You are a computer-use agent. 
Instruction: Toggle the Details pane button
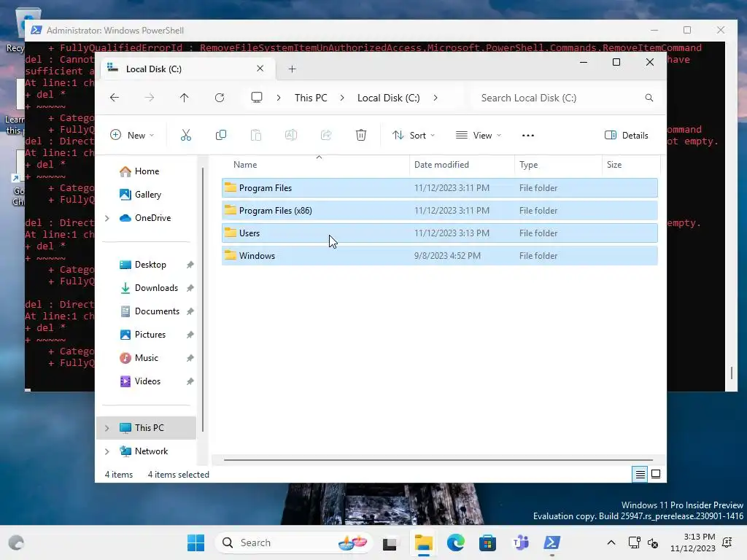pyautogui.click(x=627, y=135)
